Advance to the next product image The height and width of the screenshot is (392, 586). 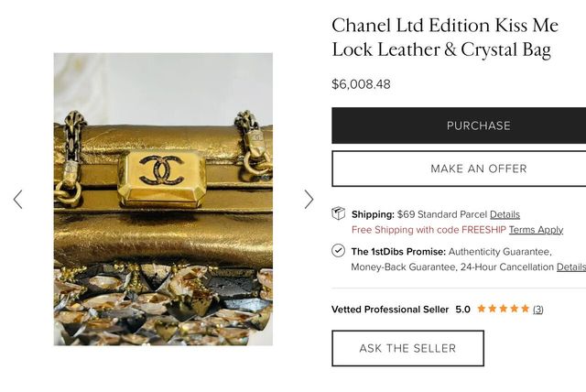(x=309, y=199)
